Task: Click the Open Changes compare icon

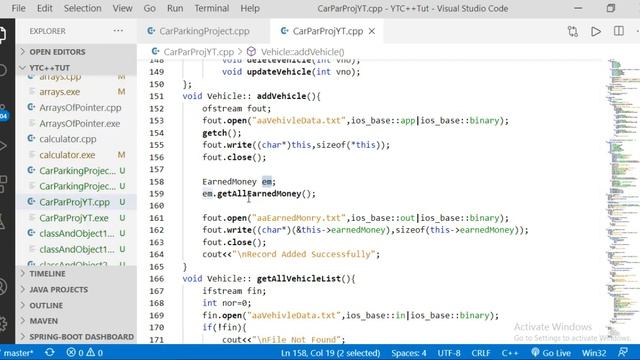Action: click(x=573, y=31)
